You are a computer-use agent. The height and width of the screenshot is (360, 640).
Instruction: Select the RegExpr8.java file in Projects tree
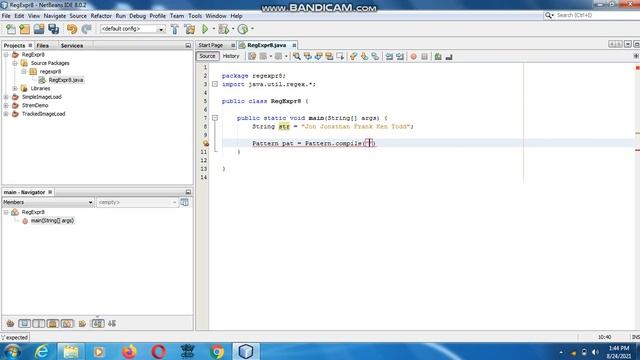pyautogui.click(x=66, y=80)
